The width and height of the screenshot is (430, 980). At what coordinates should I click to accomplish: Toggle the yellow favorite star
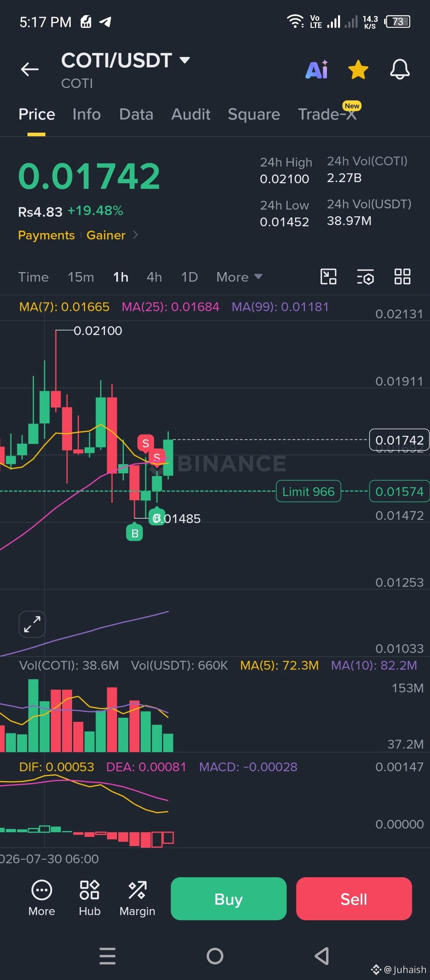[x=358, y=70]
